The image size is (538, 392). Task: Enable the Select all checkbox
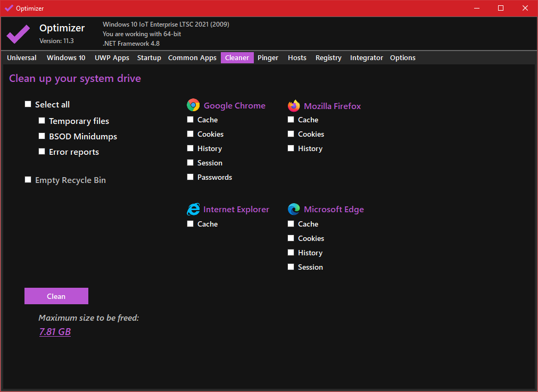coord(28,104)
